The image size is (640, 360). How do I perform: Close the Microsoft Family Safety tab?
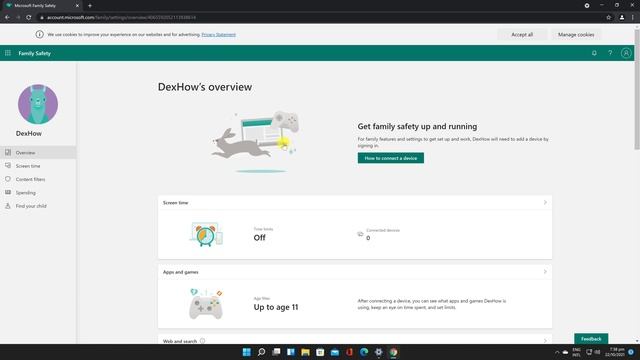[x=77, y=6]
